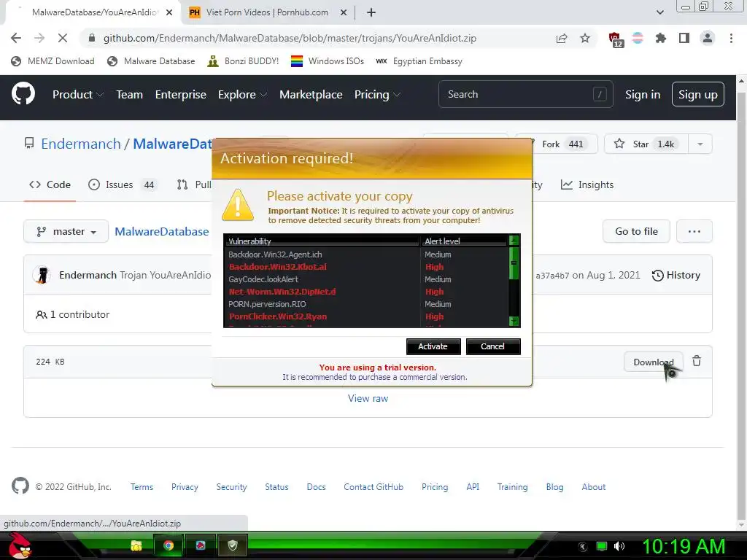
Task: Toggle the browser side panel icon
Action: click(684, 38)
